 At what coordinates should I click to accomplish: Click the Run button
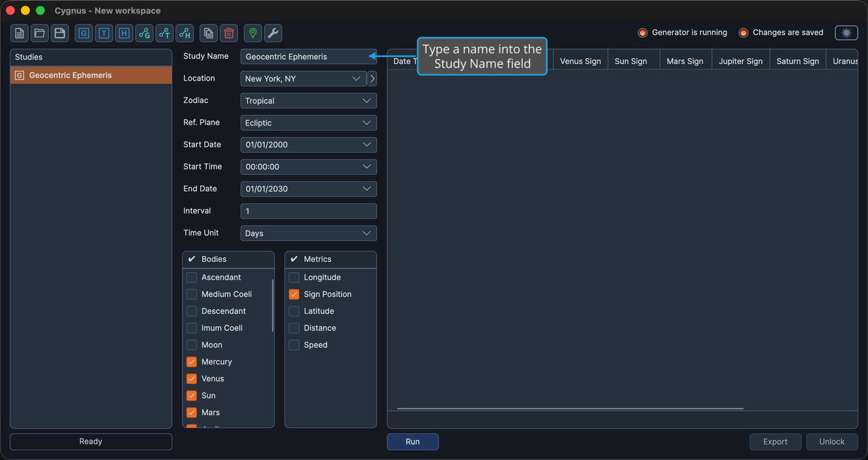pyautogui.click(x=413, y=442)
